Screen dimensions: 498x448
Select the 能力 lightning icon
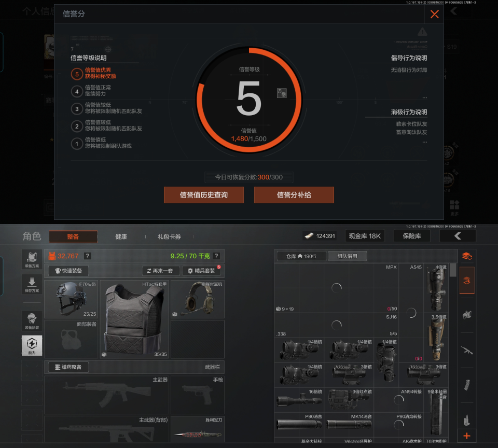[x=32, y=345]
